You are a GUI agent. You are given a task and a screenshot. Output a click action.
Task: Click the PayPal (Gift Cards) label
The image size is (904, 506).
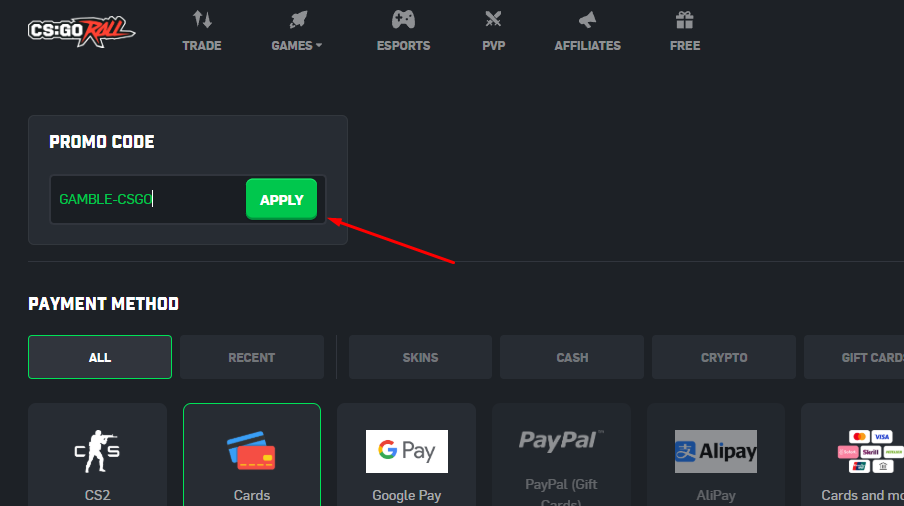pyautogui.click(x=561, y=493)
